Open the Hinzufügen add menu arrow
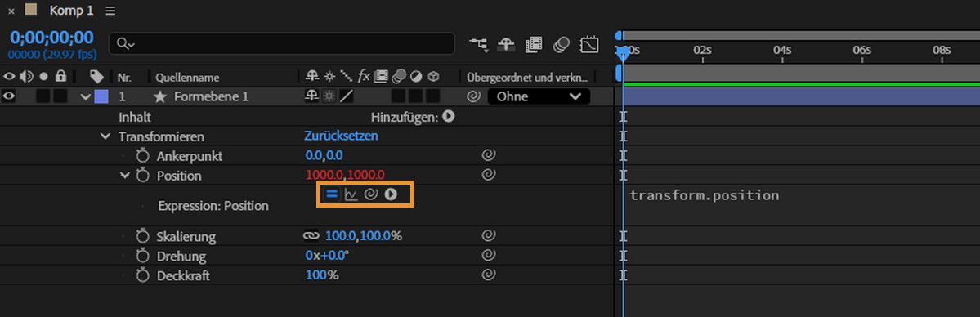The width and height of the screenshot is (980, 317). point(448,116)
